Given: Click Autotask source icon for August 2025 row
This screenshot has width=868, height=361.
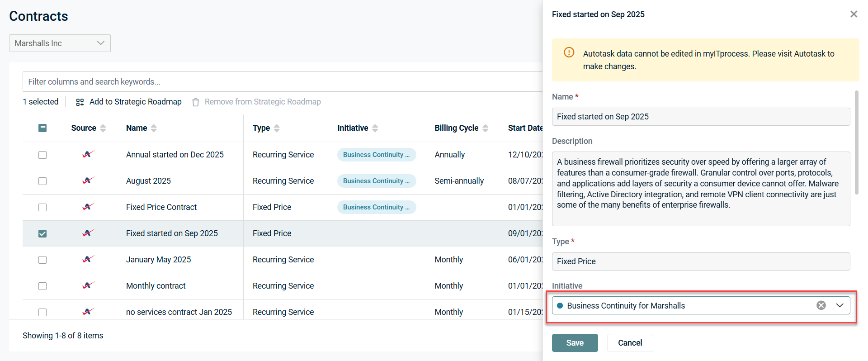Looking at the screenshot, I should 88,180.
